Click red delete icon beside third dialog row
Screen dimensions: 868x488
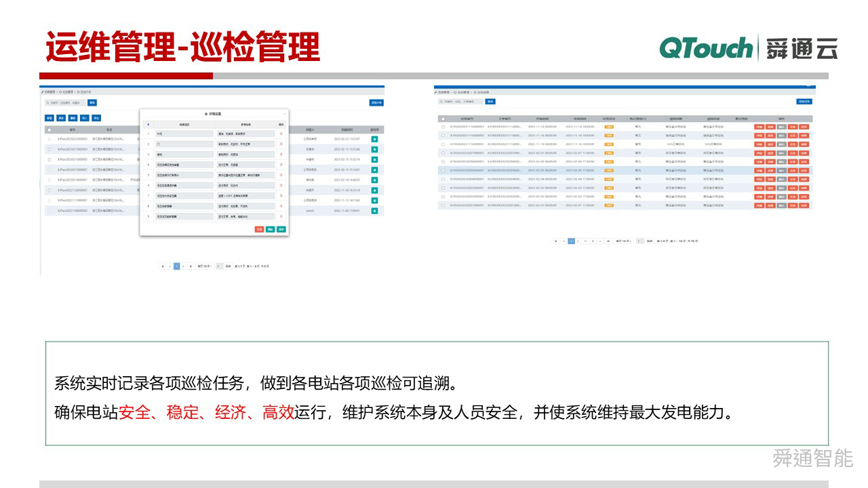coord(282,154)
